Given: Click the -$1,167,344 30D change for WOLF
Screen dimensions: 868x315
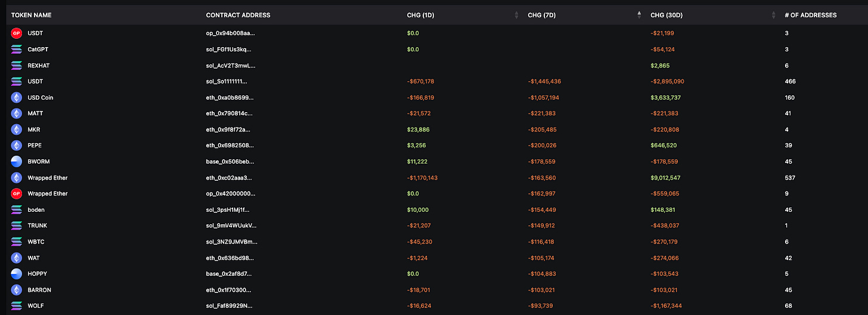Looking at the screenshot, I should [x=667, y=306].
